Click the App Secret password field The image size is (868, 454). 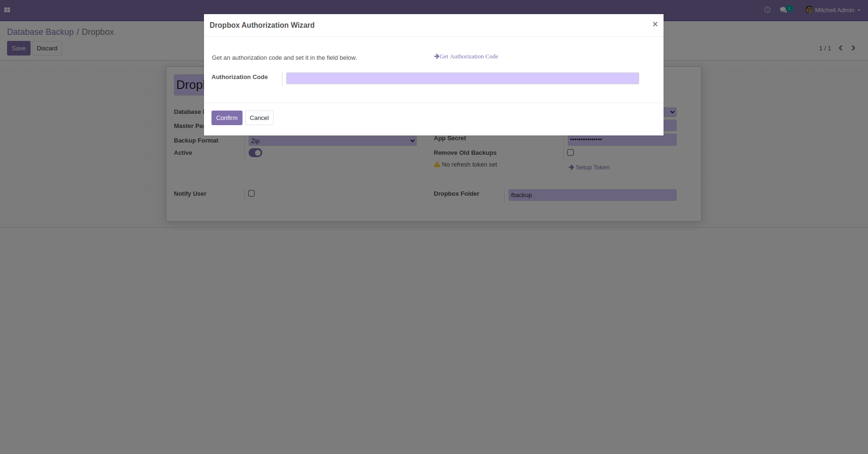pos(622,140)
